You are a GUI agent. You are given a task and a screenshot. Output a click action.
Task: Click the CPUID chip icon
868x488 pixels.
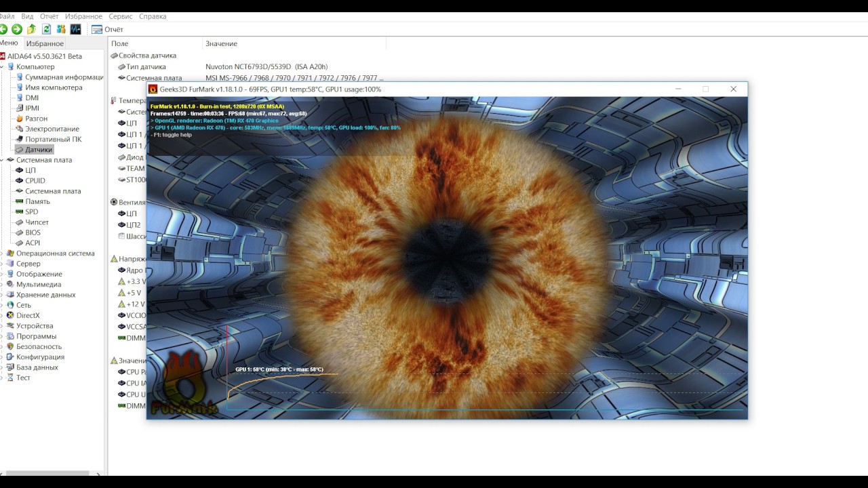(x=19, y=181)
